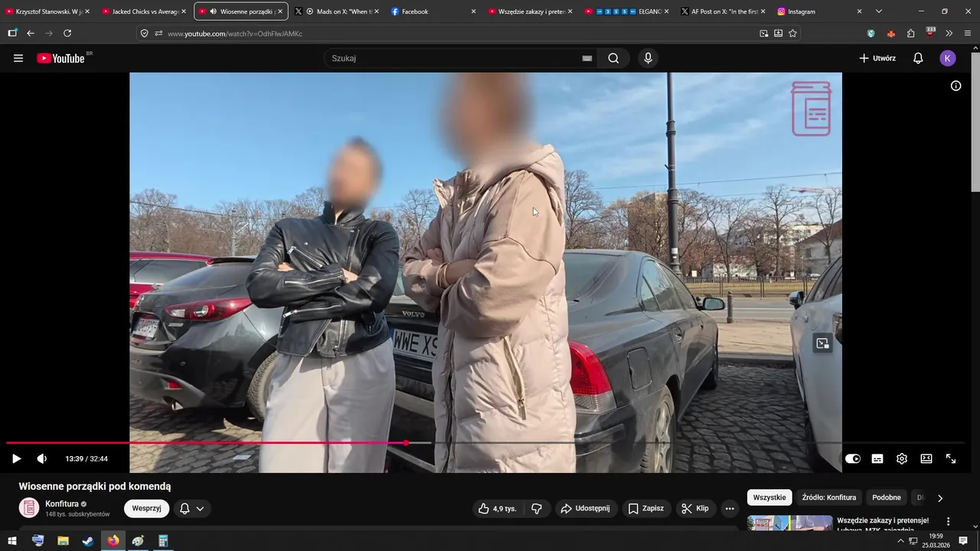The image size is (980, 551).
Task: Select the Wszystkie filter chip
Action: [769, 497]
